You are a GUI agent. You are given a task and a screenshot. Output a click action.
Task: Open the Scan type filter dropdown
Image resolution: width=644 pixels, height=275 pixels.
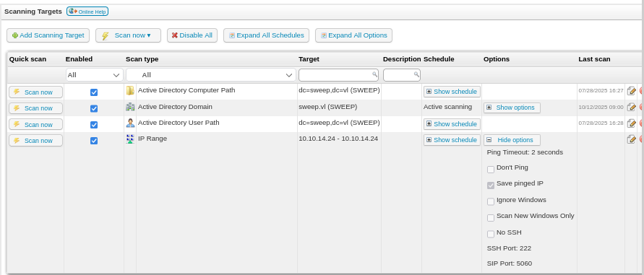click(211, 74)
